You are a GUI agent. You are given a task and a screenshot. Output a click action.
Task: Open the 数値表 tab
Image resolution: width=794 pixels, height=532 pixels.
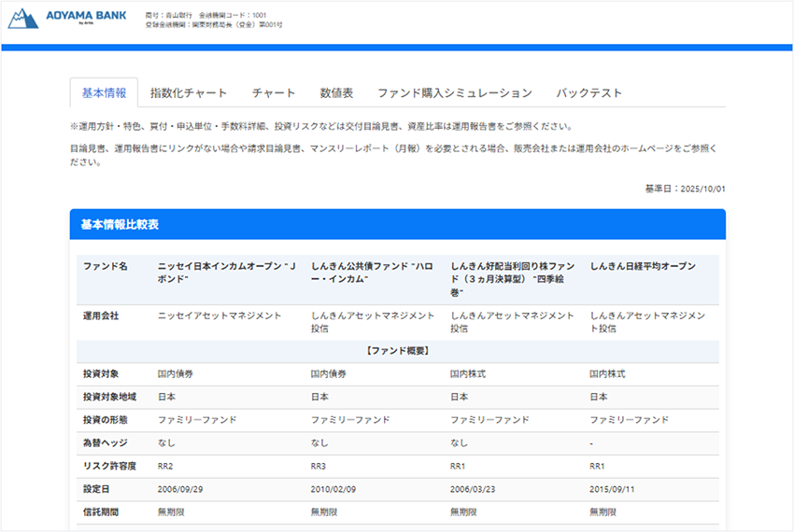(x=336, y=93)
